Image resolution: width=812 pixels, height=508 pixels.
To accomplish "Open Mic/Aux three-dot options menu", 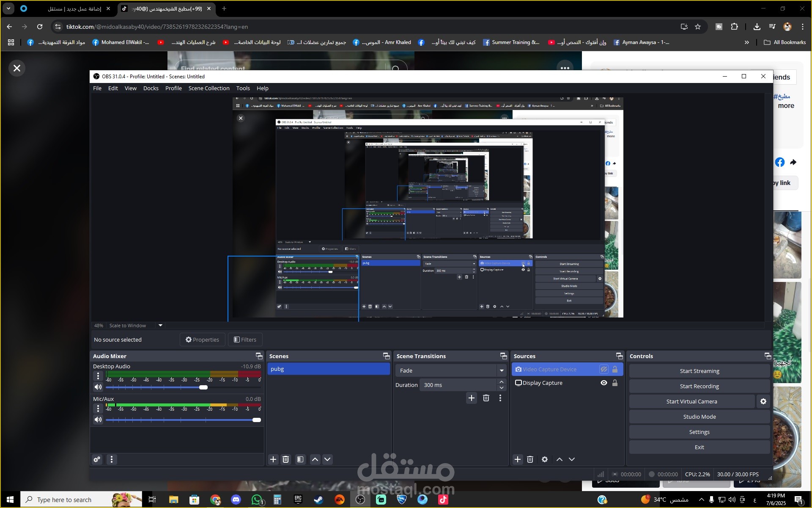I will pos(98,409).
